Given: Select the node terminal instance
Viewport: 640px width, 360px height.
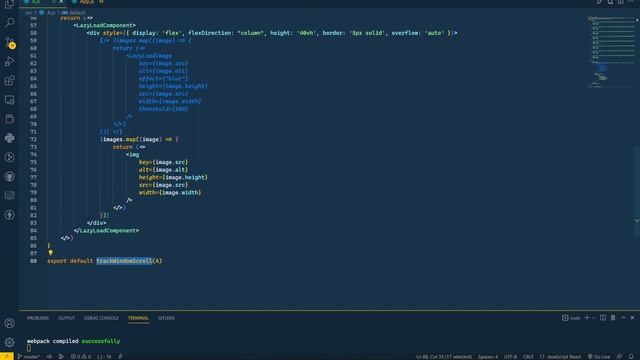Looking at the screenshot, I should (x=571, y=318).
